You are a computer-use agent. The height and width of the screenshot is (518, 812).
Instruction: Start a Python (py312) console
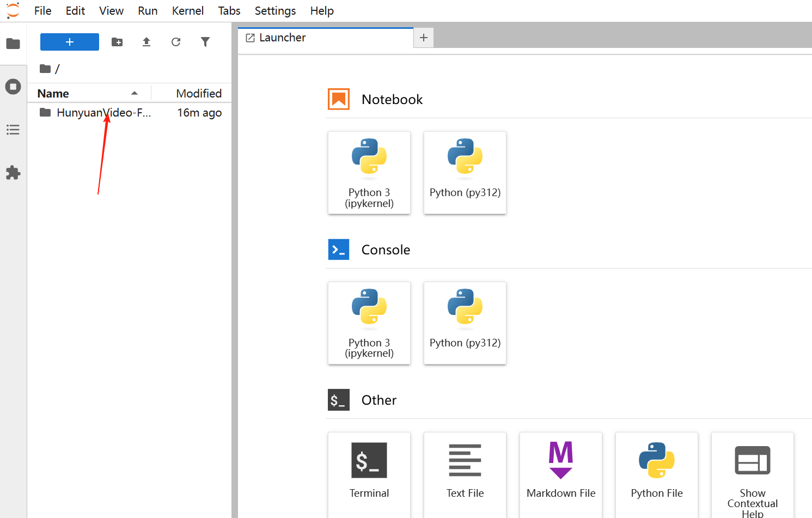coord(465,323)
